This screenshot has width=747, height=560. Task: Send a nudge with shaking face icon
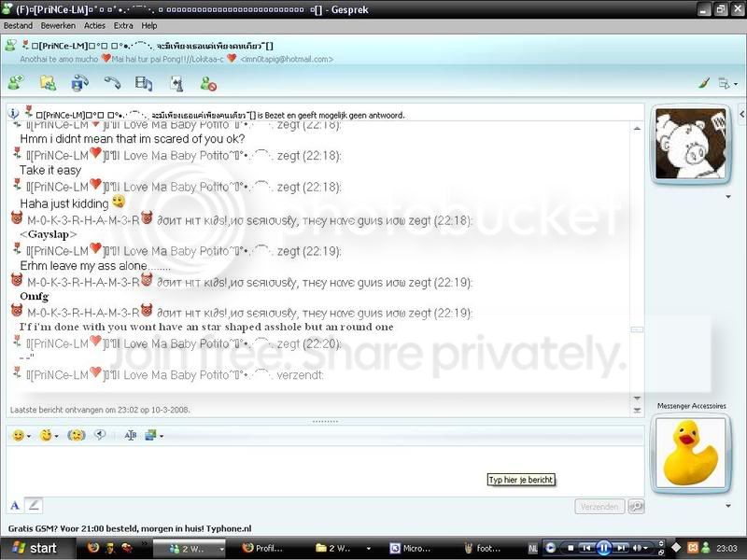[77, 435]
